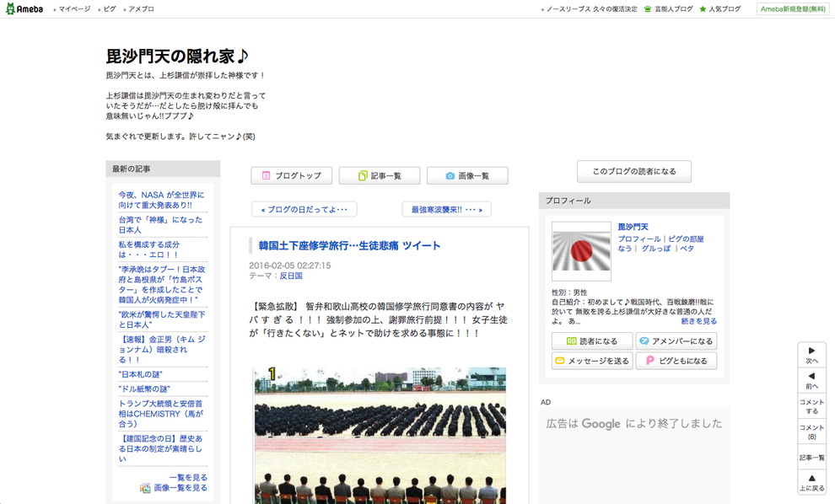Click the crown icon beside 芸能人ブログ

coord(648,9)
